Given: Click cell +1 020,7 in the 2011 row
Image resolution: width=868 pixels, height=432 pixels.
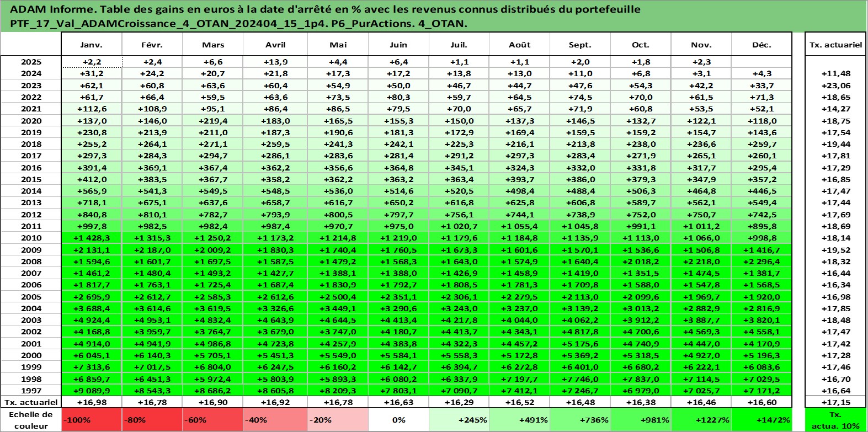Looking at the screenshot, I should 459,226.
